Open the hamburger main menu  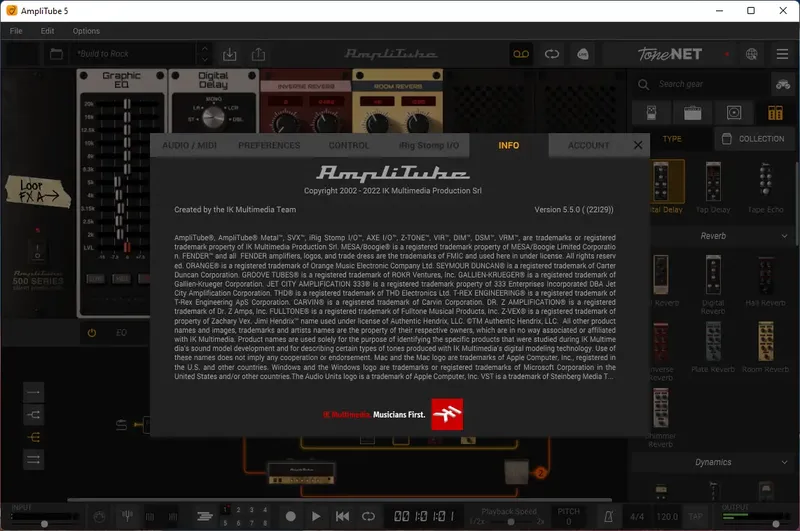782,54
